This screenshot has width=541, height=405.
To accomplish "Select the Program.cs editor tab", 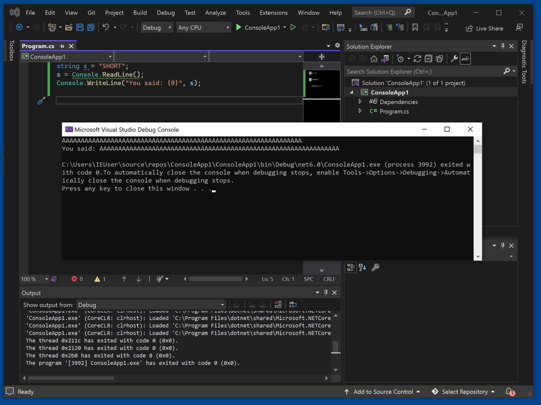I will (x=38, y=46).
